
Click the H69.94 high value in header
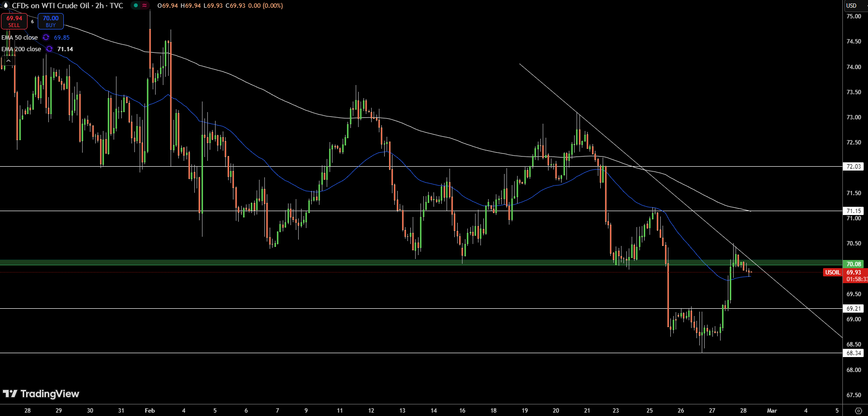click(190, 6)
